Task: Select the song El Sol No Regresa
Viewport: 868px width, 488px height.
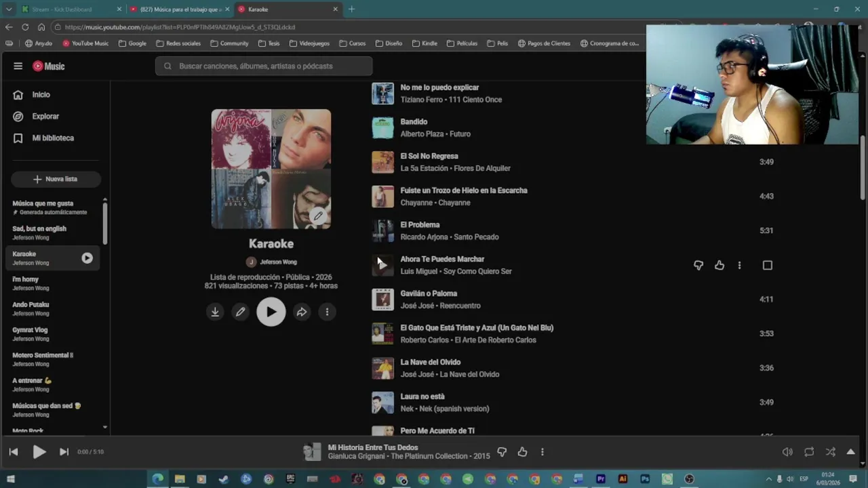Action: point(429,156)
